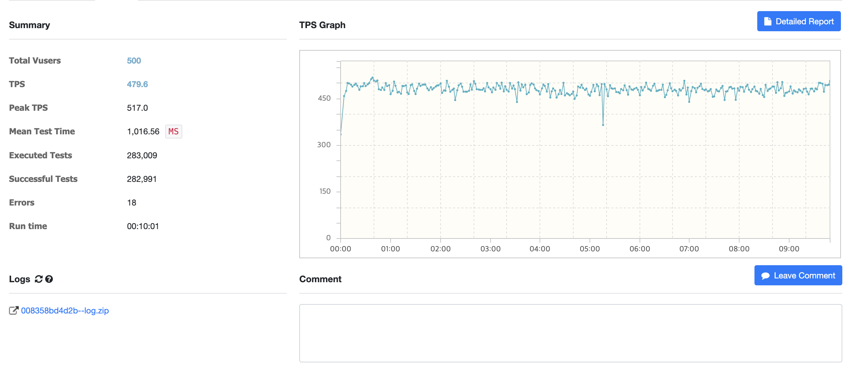
Task: Select the Executed Tests value 283,009
Action: (142, 156)
